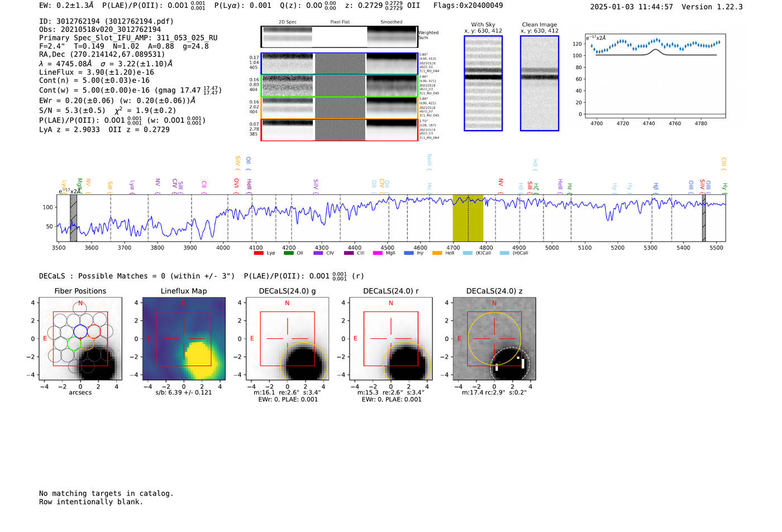Click the 'Clean Image' cutout
This screenshot has width=782, height=532.
(540, 83)
